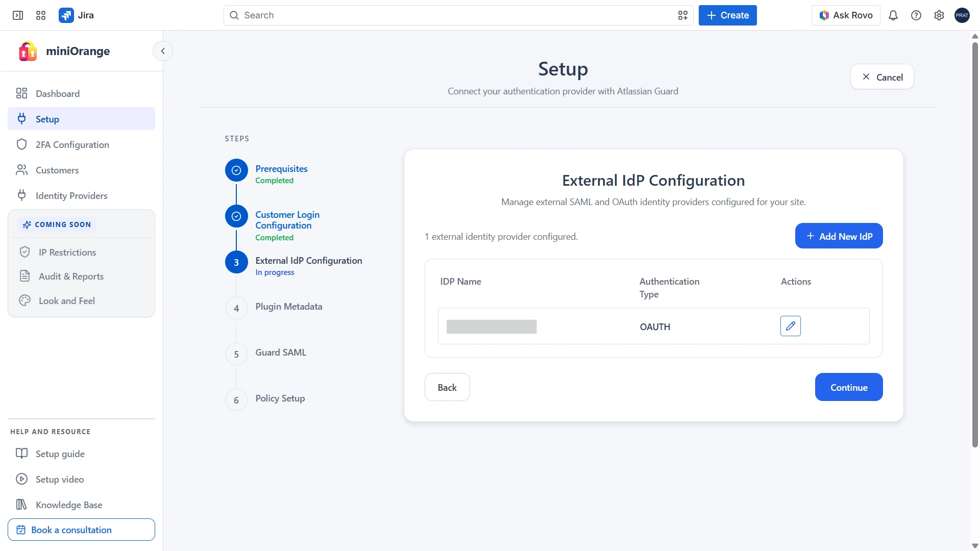Click the Policy Setup step label
This screenshot has height=551, width=980.
(x=280, y=398)
